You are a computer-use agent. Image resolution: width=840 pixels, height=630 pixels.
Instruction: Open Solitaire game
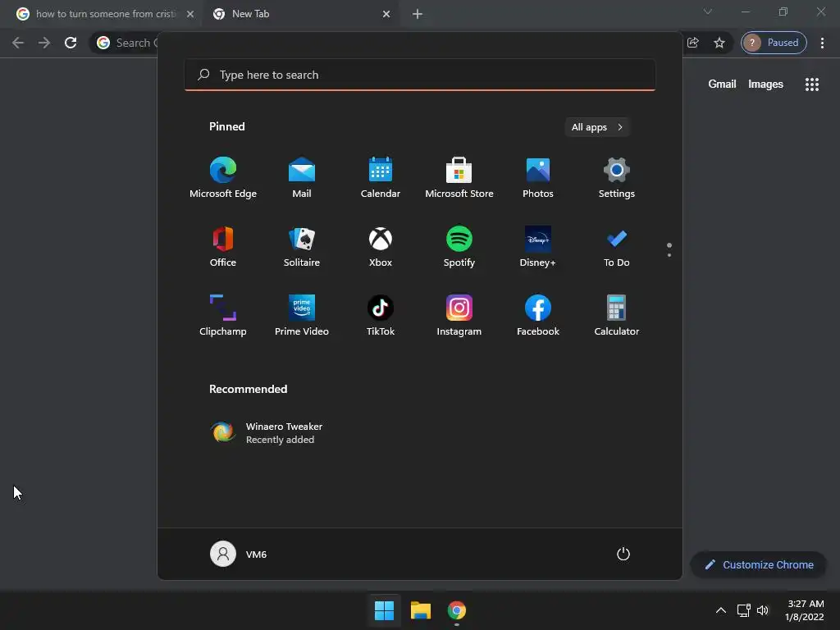[x=302, y=247]
